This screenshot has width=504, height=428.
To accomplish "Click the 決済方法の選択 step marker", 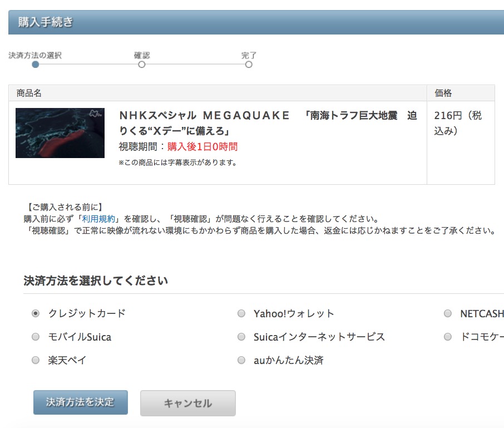I will tap(36, 65).
